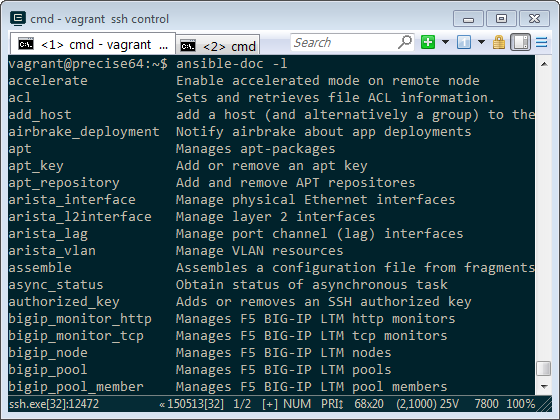This screenshot has height=420, width=560.
Task: Click the ConEmu title bar application icon
Action: pos(18,19)
